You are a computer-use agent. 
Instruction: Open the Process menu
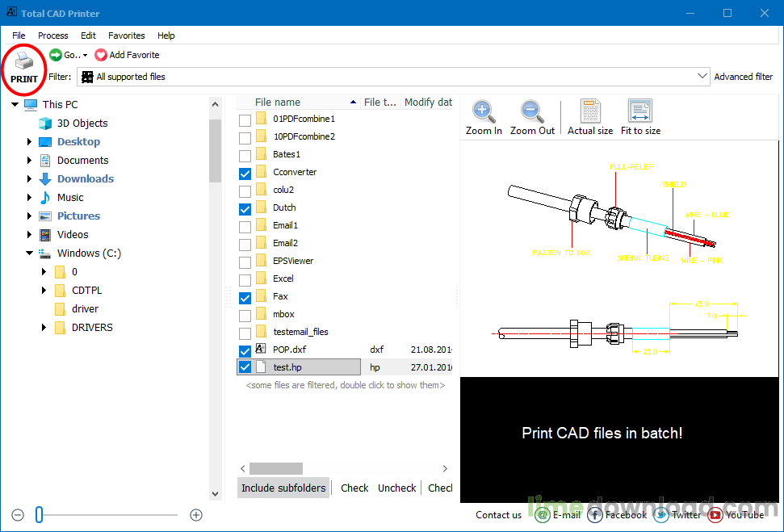(53, 36)
